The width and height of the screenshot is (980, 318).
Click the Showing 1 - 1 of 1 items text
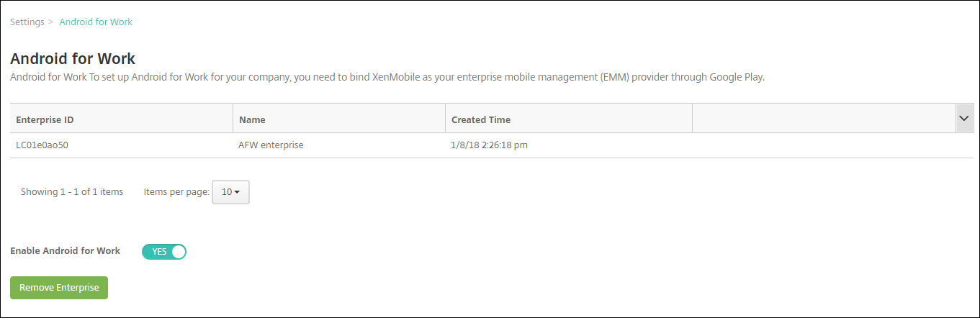click(x=72, y=192)
